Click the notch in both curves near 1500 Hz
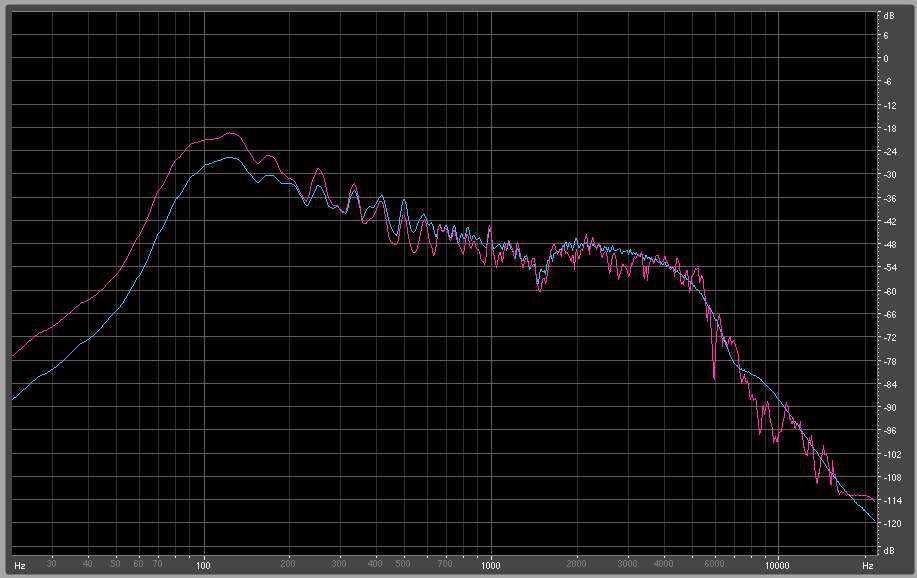This screenshot has height=578, width=917. coord(539,287)
